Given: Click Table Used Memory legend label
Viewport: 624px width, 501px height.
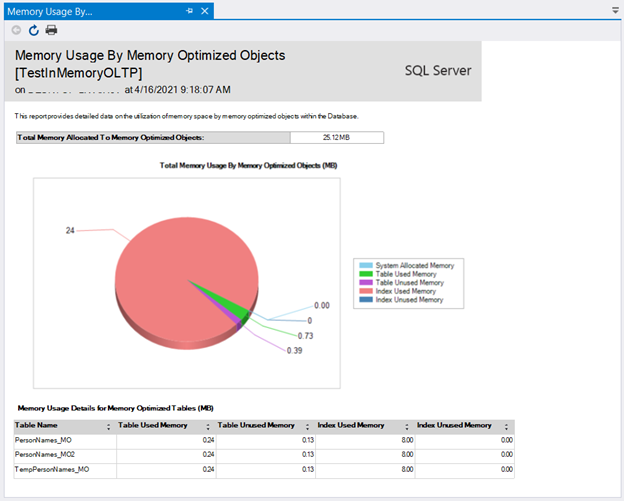Looking at the screenshot, I should pos(406,274).
